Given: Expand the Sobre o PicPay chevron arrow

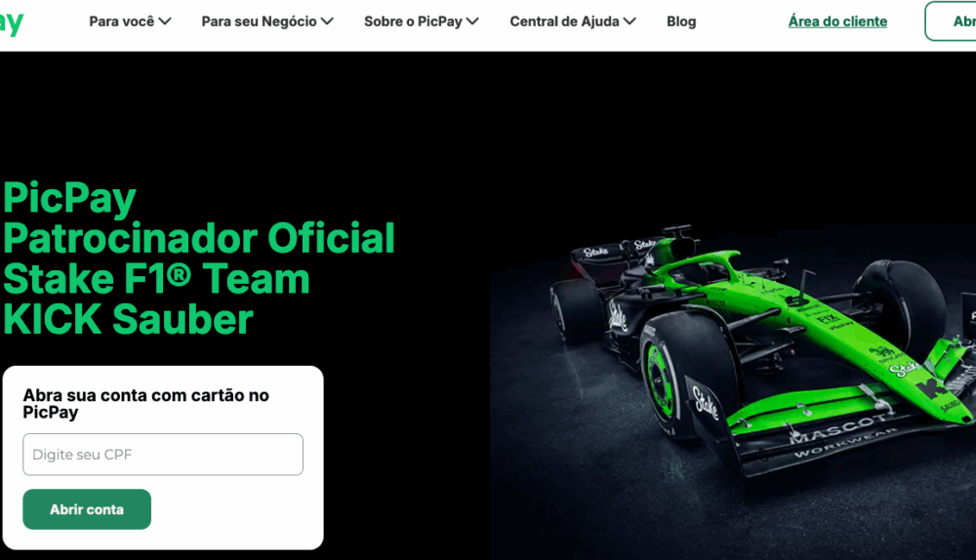Looking at the screenshot, I should pos(473,21).
